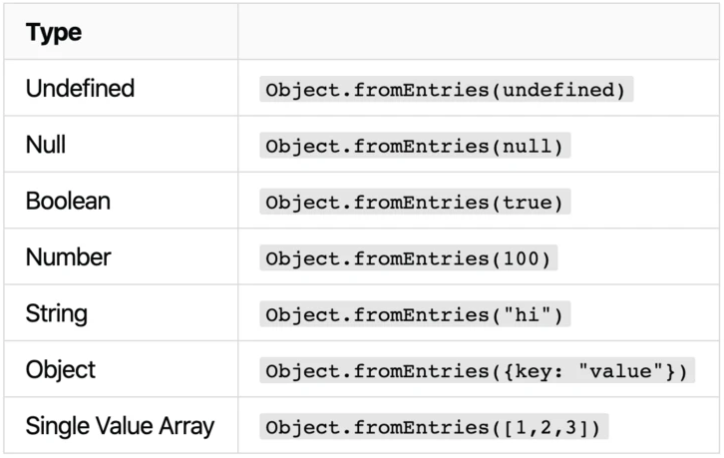Select the Single Value Array cell
Image resolution: width=724 pixels, height=458 pixels.
(x=121, y=426)
